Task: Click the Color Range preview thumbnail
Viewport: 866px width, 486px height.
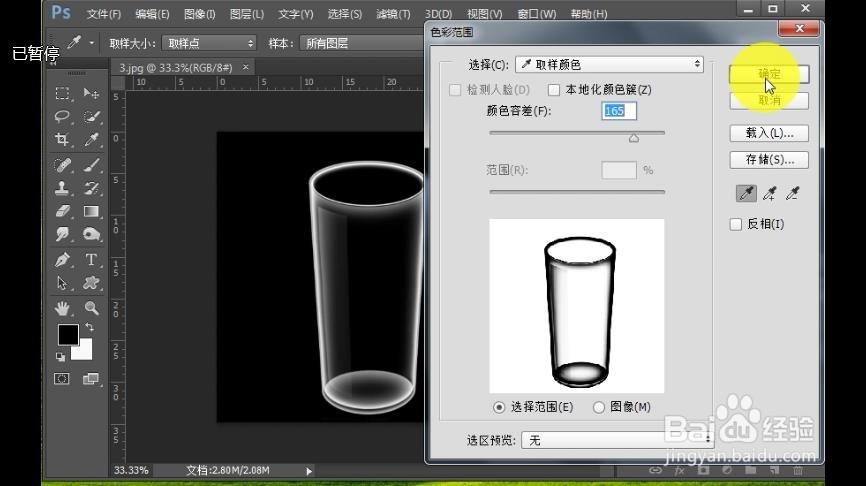Action: click(577, 306)
